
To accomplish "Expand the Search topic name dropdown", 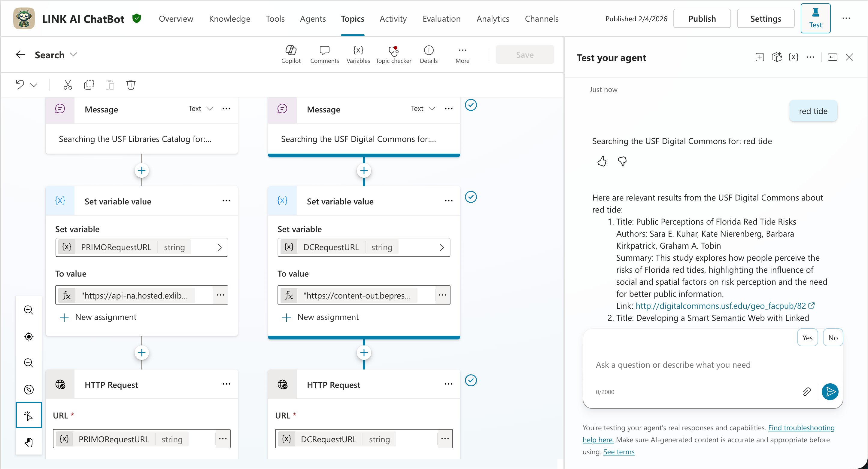I will click(74, 55).
